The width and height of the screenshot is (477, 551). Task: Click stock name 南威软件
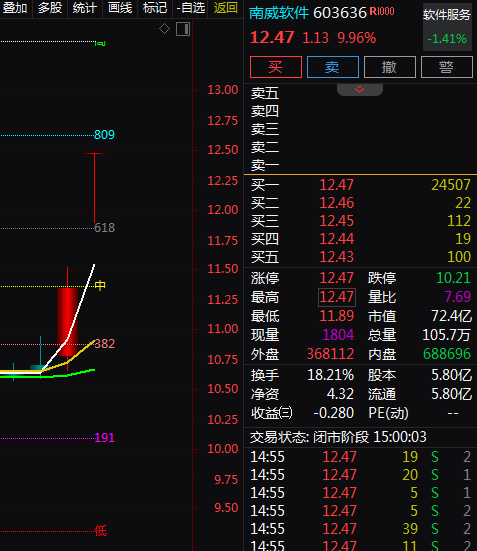point(279,13)
